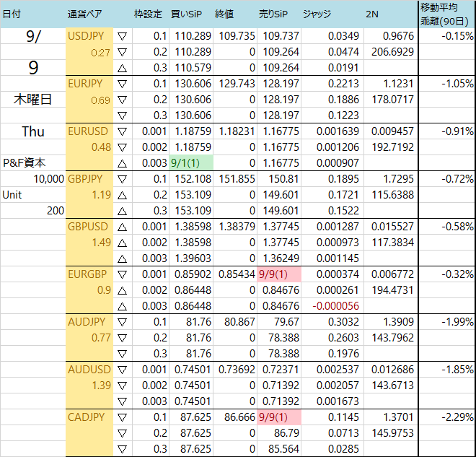This screenshot has width=476, height=457.
Task: Click the sell SiP value 85.564
Action: click(283, 449)
